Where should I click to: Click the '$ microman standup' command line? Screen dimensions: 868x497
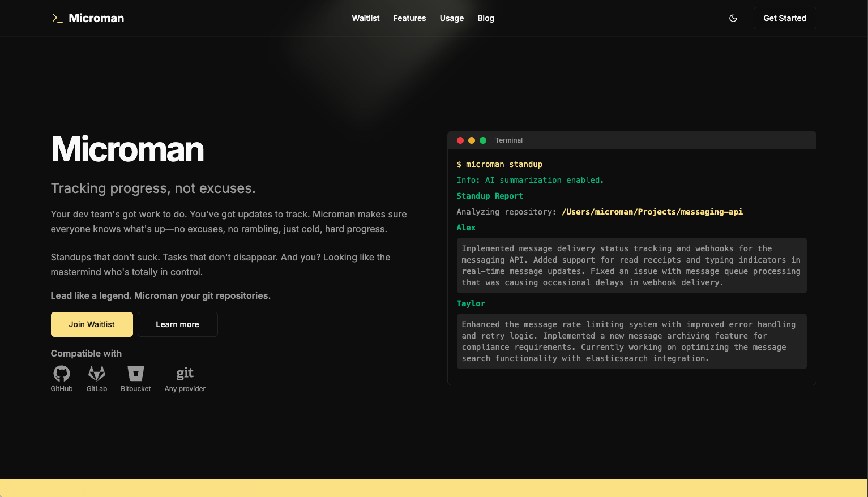click(499, 164)
